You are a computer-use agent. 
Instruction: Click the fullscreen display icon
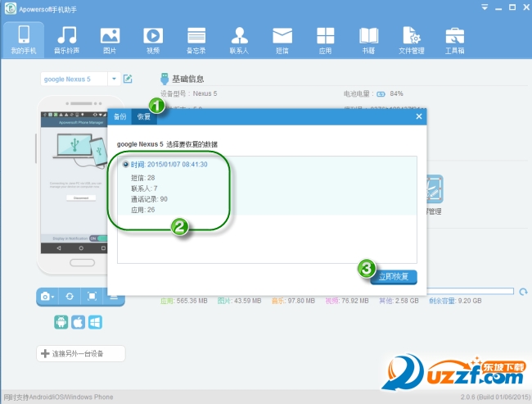coord(92,297)
